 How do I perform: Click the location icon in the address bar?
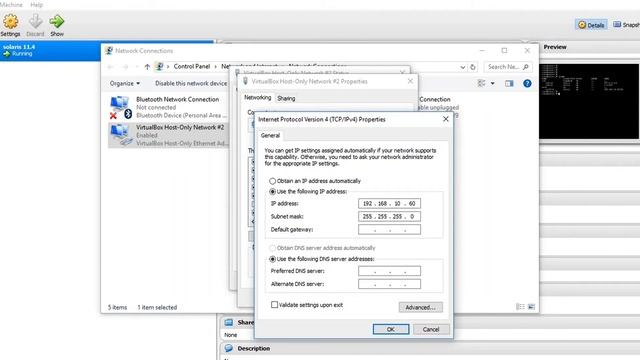click(x=159, y=67)
